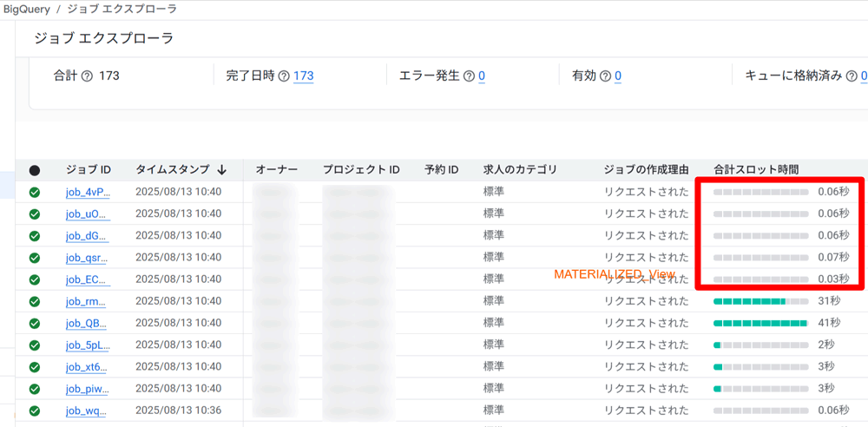Click the success check icon for job_rm
Screen dimensions: 868x427
(x=35, y=301)
